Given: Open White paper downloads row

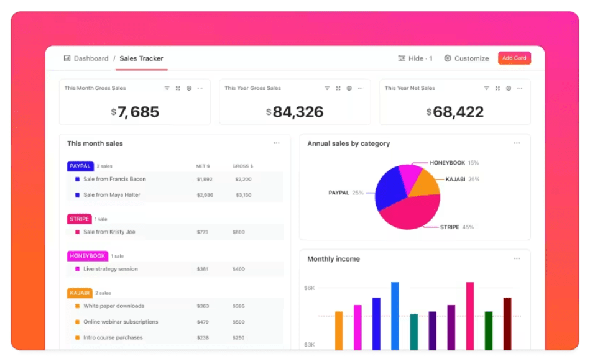Looking at the screenshot, I should coord(175,306).
